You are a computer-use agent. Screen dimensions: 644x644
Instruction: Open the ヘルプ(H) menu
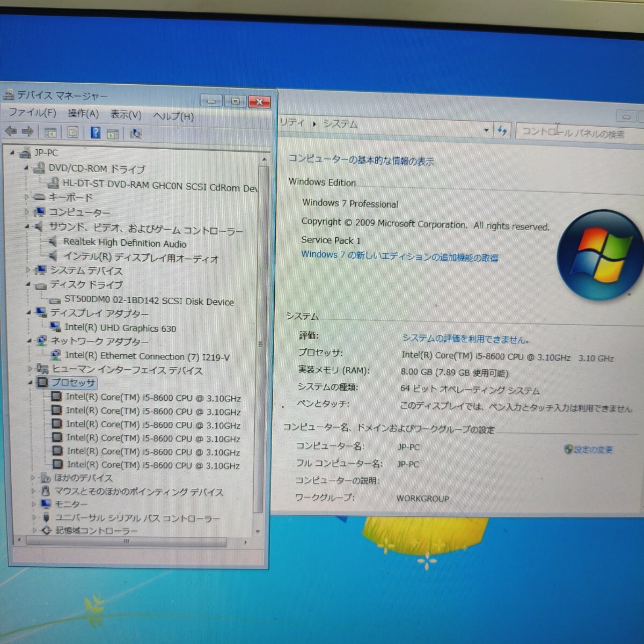173,116
